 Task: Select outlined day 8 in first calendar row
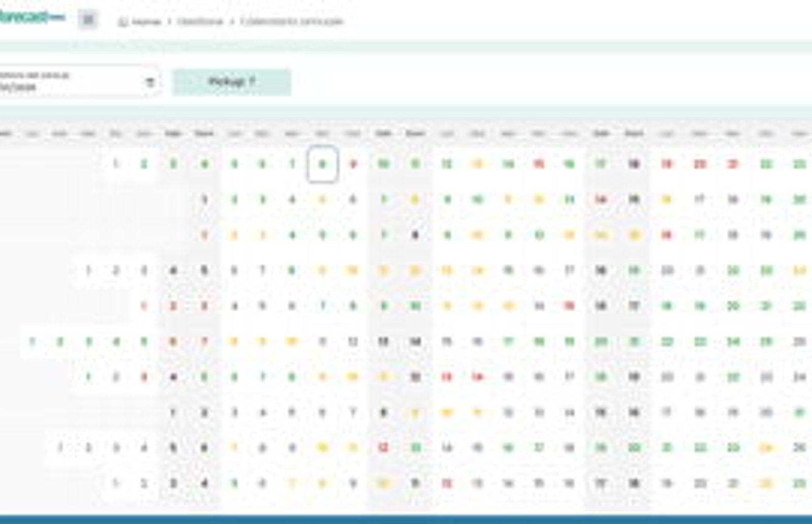[322, 164]
